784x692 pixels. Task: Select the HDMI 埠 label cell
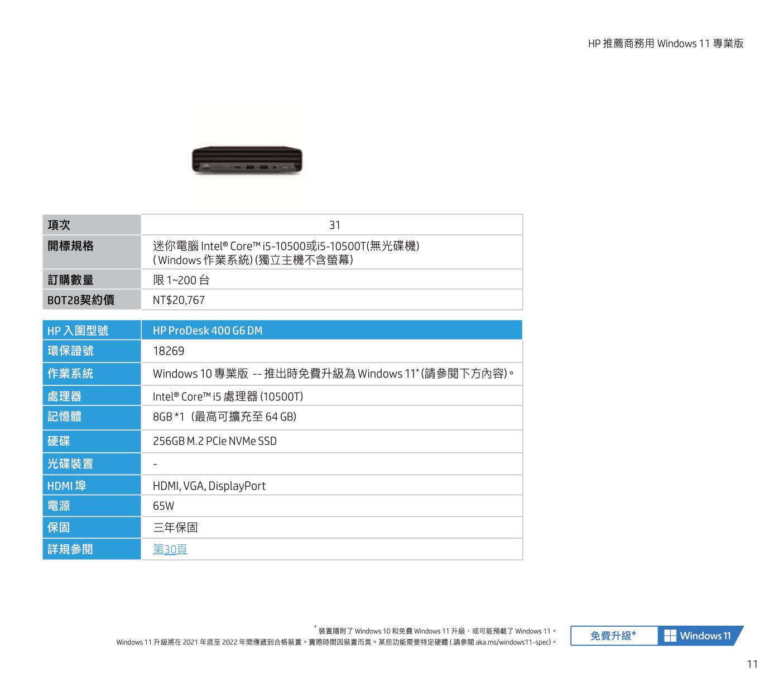pyautogui.click(x=92, y=486)
